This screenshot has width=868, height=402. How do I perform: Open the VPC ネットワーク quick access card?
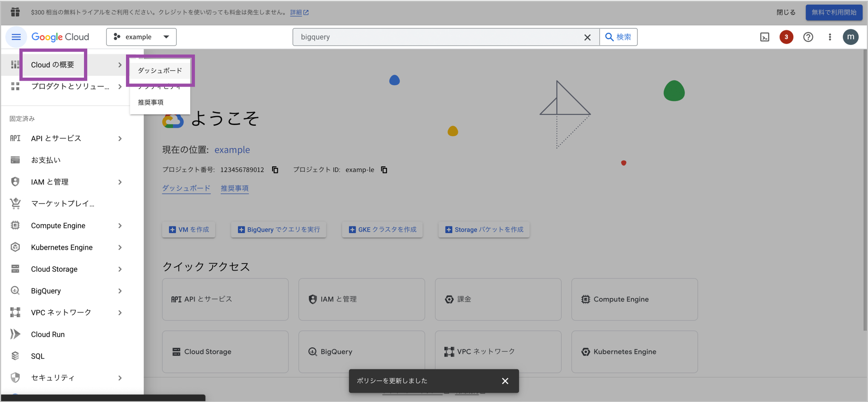pyautogui.click(x=498, y=352)
